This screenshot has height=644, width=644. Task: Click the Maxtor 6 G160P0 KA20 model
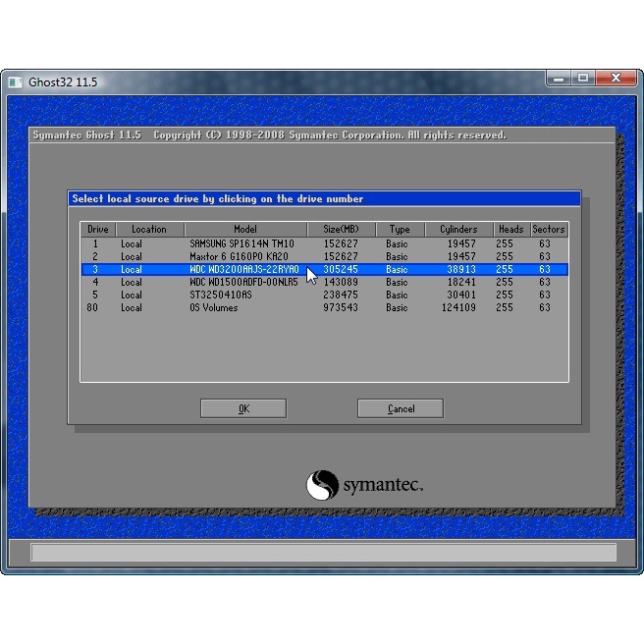239,256
